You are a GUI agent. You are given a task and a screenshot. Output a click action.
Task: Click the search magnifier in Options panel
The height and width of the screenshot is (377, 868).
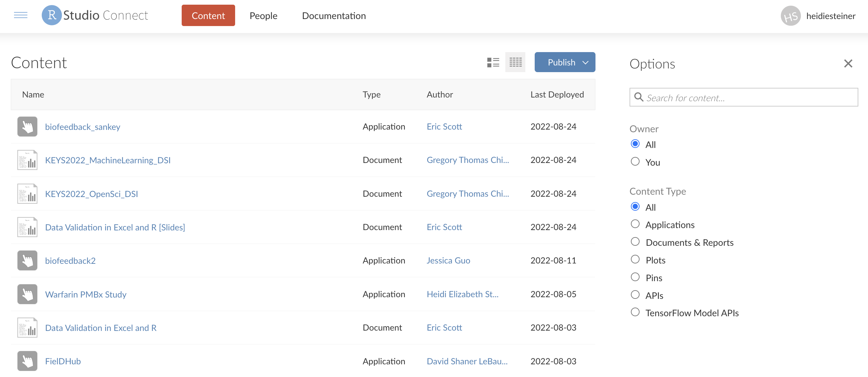pyautogui.click(x=639, y=98)
